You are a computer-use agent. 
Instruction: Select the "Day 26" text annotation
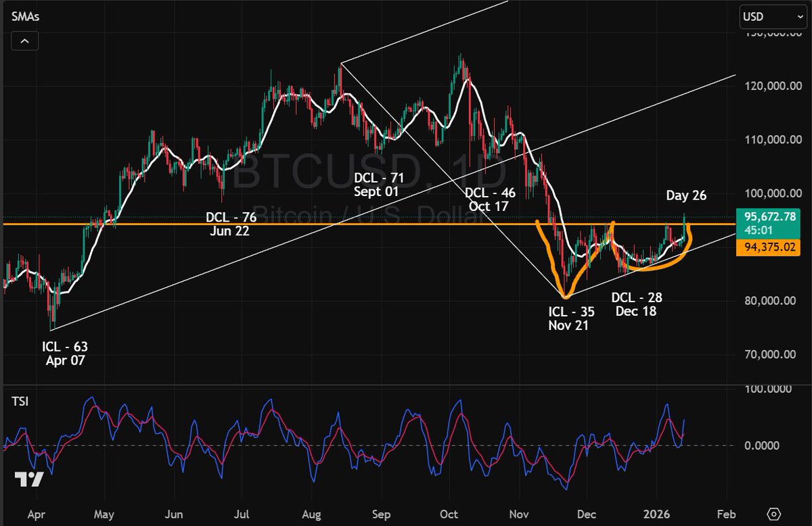(686, 195)
